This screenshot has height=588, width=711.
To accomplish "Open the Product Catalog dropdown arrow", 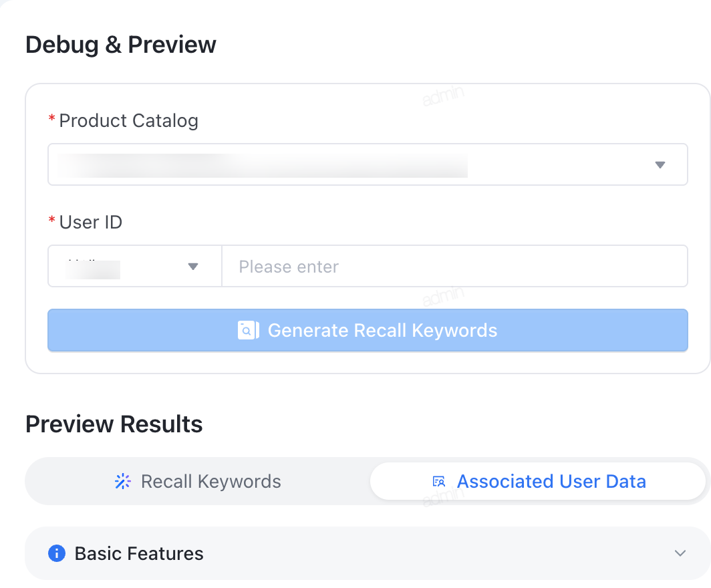I will tap(660, 165).
